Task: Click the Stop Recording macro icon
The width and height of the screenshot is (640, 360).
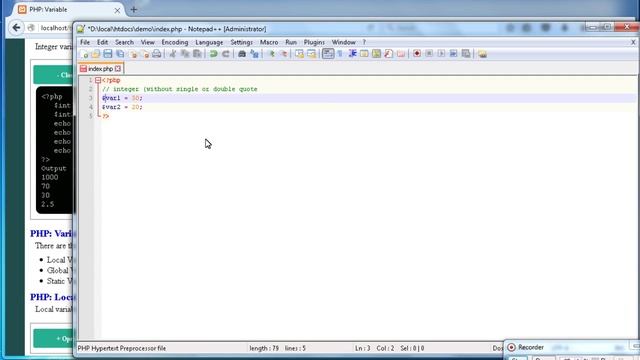Action: pyautogui.click(x=429, y=54)
